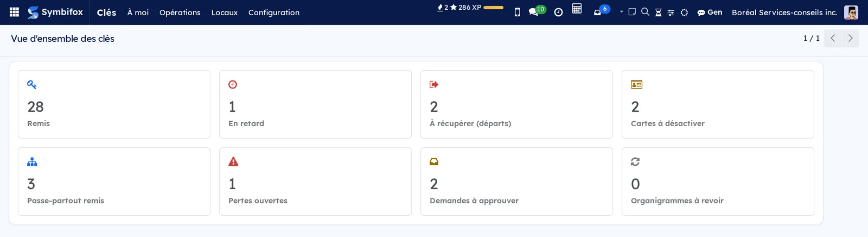
Task: Open the mobile phone icon in top bar
Action: tap(518, 12)
